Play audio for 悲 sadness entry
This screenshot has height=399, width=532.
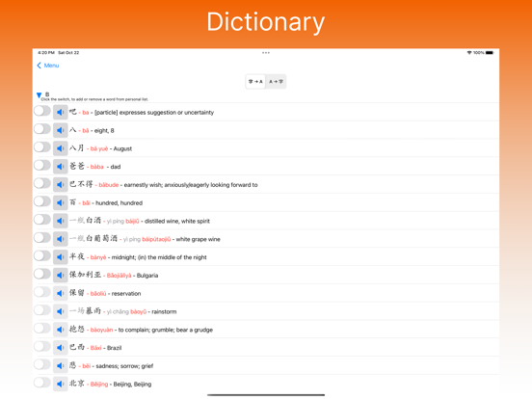(x=61, y=366)
